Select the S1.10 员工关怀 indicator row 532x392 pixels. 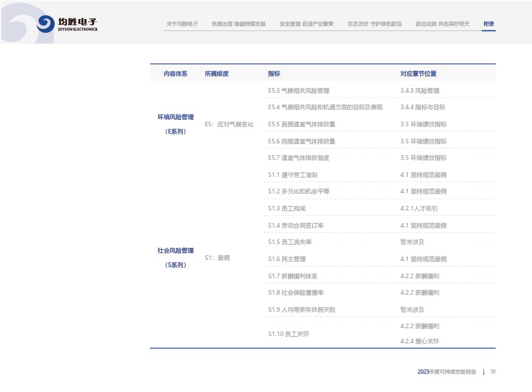(288, 334)
